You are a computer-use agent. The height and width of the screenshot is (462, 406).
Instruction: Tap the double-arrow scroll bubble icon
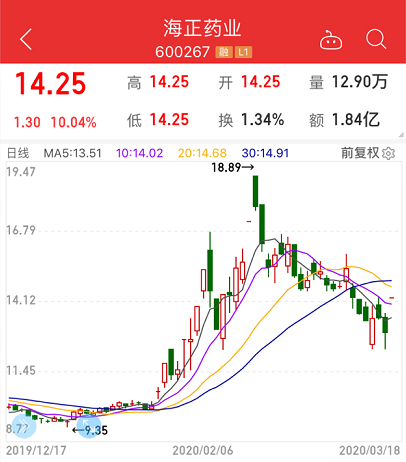point(23,426)
